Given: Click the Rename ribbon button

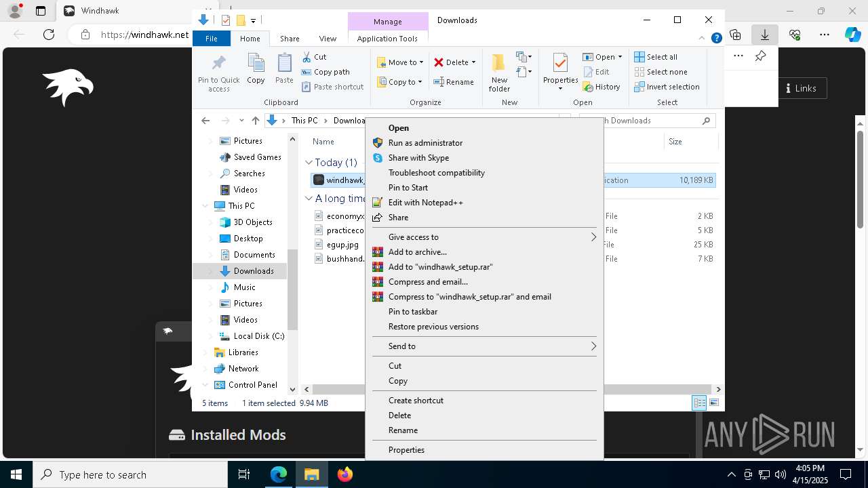Looking at the screenshot, I should tap(454, 82).
